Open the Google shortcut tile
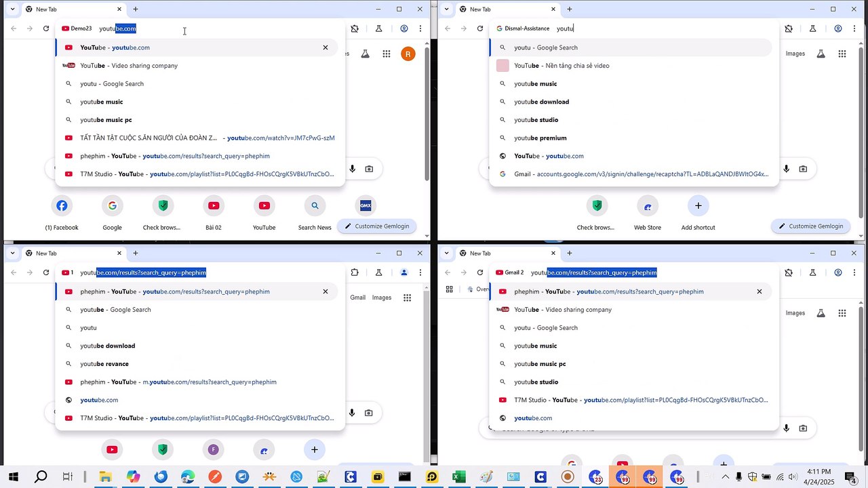The height and width of the screenshot is (488, 868). pos(112,213)
